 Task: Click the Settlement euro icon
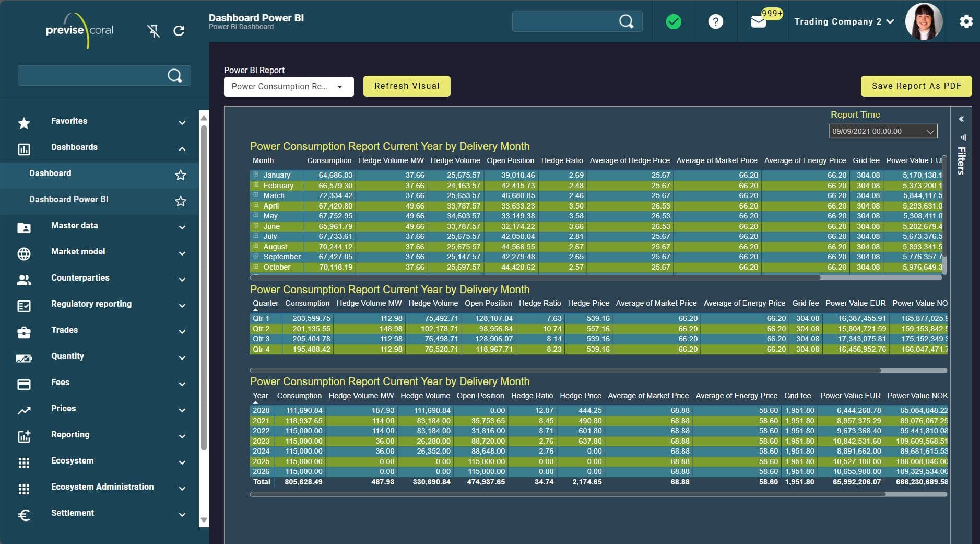click(23, 515)
